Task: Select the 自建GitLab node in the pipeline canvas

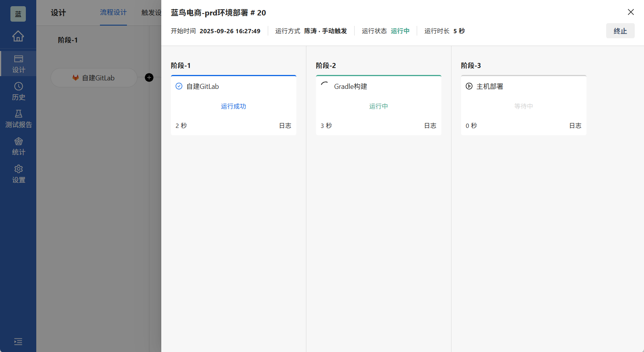Action: point(93,77)
